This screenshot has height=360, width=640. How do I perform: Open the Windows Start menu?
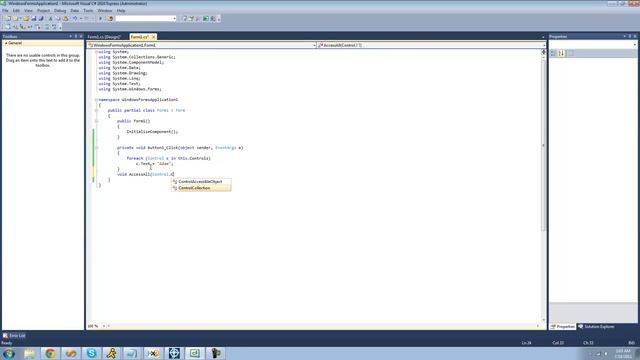tap(9, 353)
